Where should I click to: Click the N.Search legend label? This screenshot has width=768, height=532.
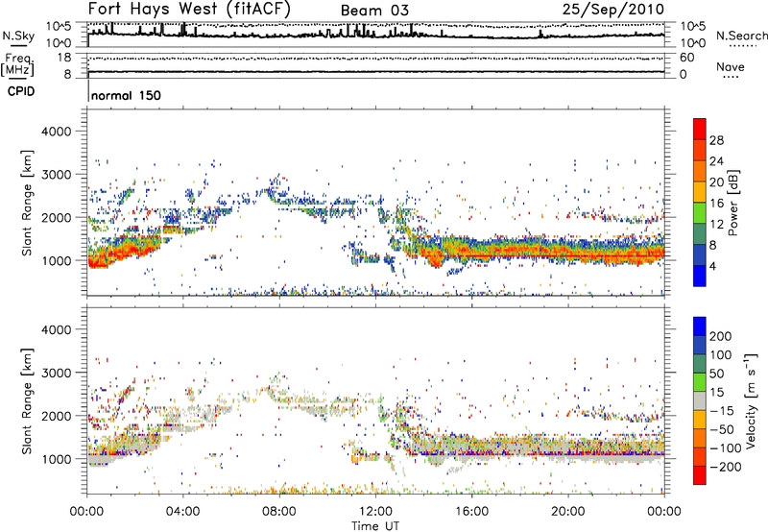coord(741,36)
